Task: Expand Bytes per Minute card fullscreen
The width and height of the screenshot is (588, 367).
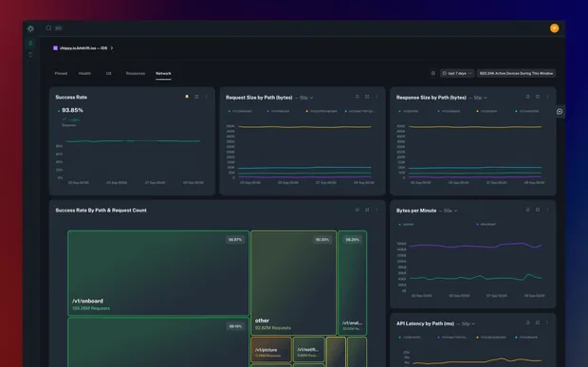Action: click(538, 210)
